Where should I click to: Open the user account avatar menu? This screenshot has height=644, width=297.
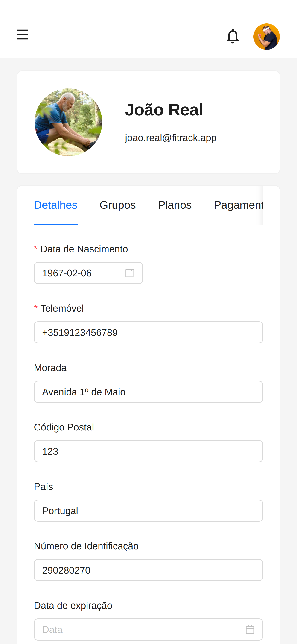pos(267,36)
